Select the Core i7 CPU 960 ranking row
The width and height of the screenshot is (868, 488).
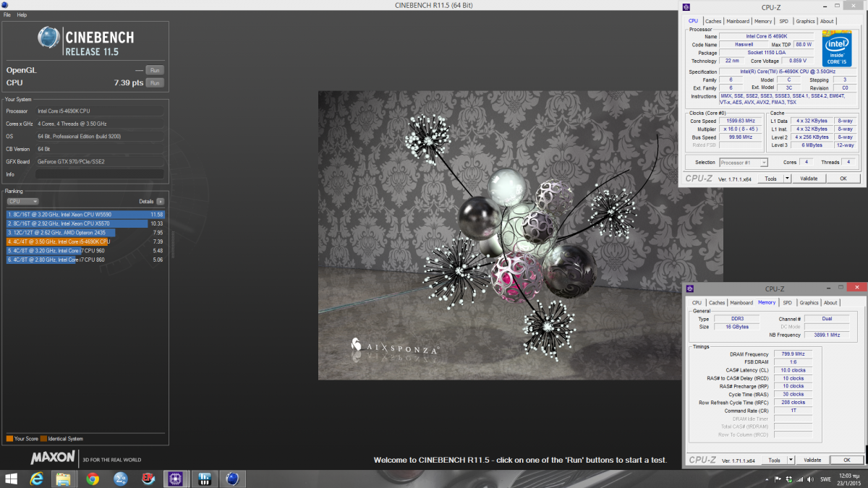(x=85, y=250)
